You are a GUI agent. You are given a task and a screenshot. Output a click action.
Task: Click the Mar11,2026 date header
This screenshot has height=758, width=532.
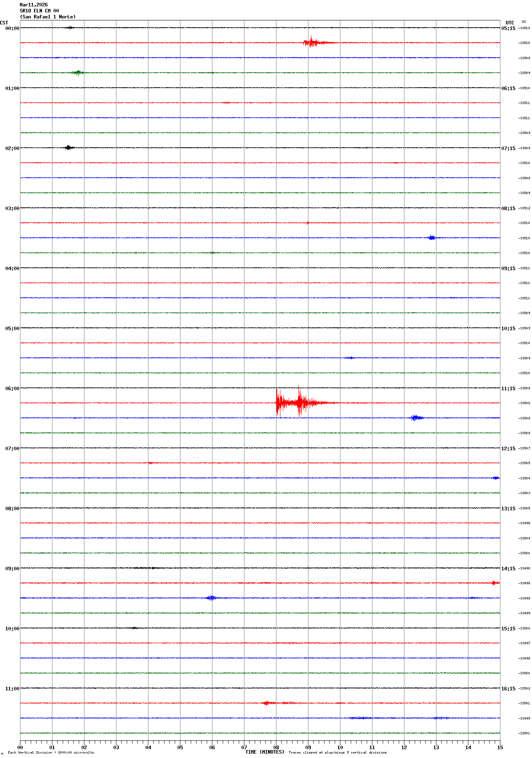tap(34, 5)
